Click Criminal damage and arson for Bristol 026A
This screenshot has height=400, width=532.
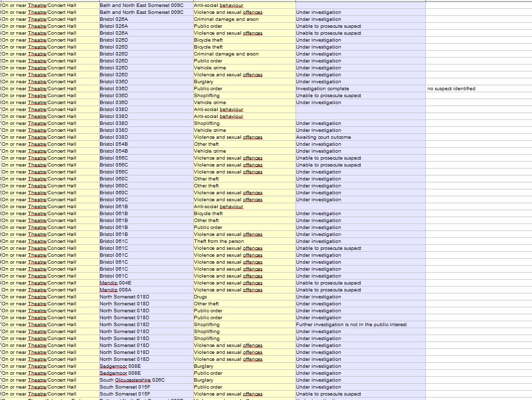(226, 19)
